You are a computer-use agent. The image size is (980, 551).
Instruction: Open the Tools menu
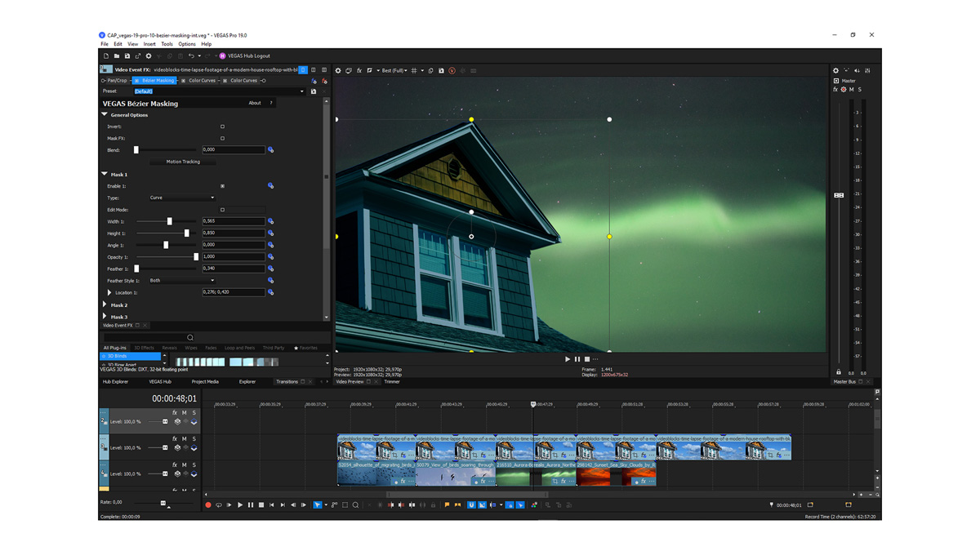167,44
